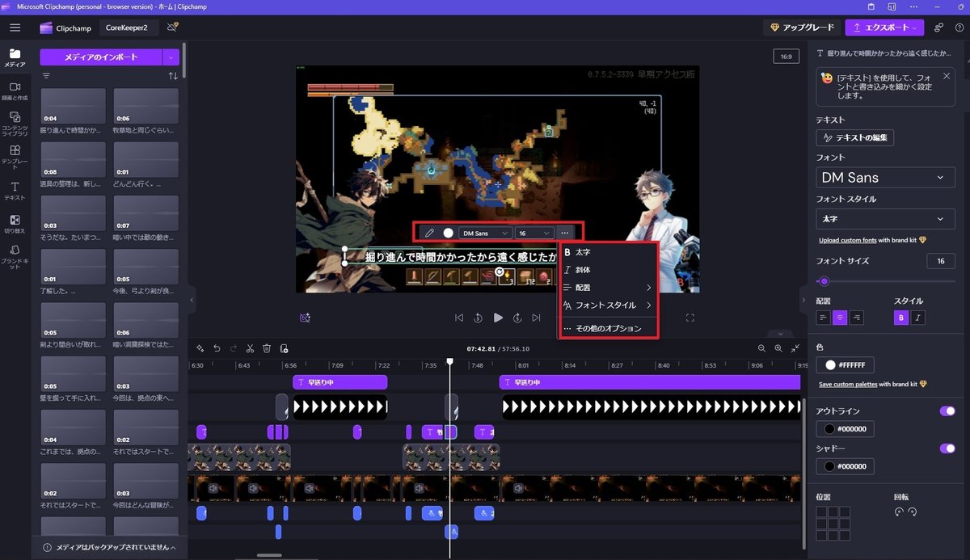Open the メディア tab in the sidebar
This screenshot has height=560, width=970.
click(x=15, y=57)
